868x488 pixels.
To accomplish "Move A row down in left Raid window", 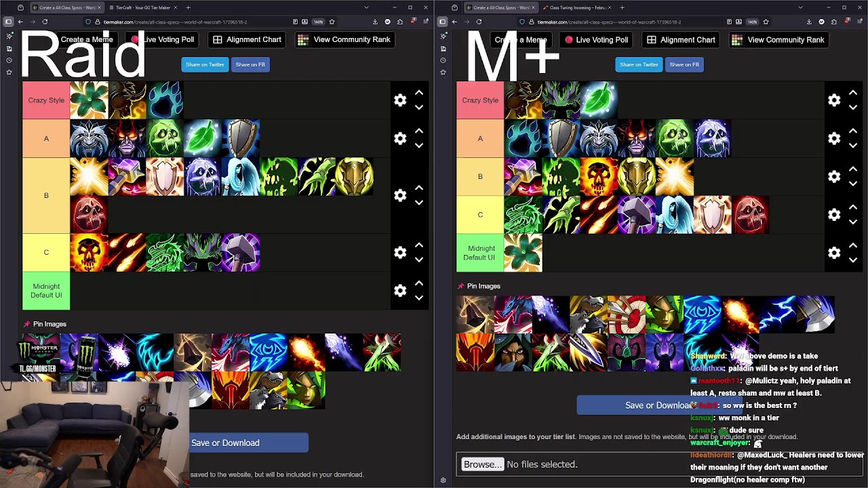I will [x=419, y=146].
